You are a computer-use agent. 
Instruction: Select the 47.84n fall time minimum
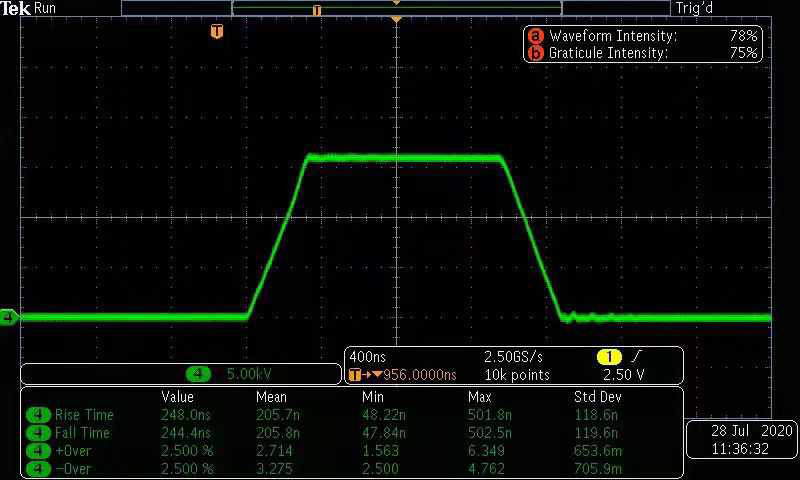coord(384,433)
